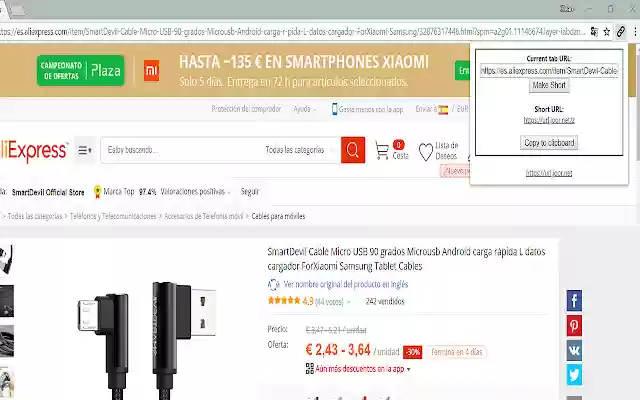Expand the categories hamburger menu dropdown

[x=85, y=150]
